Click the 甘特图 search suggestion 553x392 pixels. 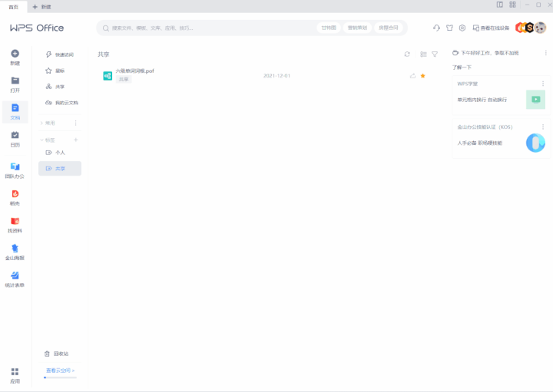(x=329, y=28)
